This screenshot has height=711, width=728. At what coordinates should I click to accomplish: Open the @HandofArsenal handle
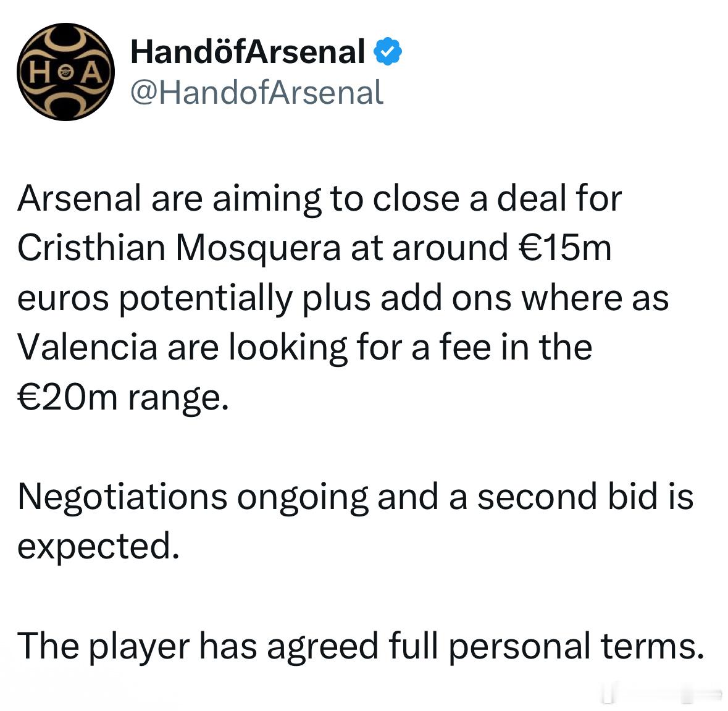(257, 93)
